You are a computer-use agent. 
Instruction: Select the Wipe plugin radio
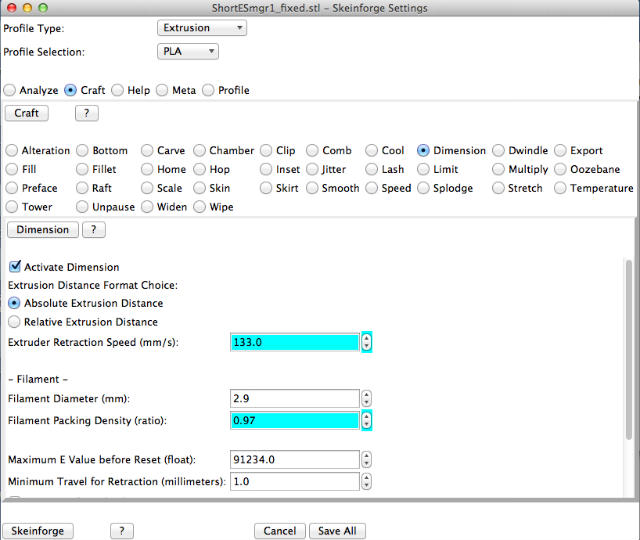click(199, 207)
